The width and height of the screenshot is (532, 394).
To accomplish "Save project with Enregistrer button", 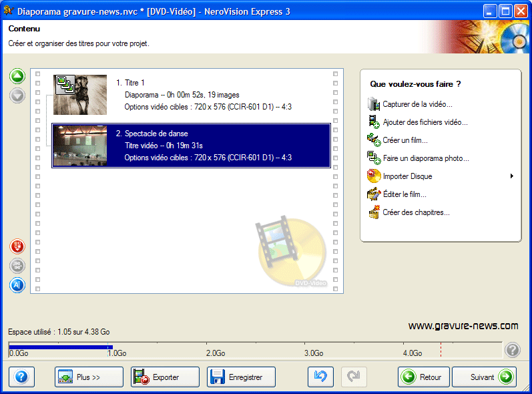I will point(241,377).
